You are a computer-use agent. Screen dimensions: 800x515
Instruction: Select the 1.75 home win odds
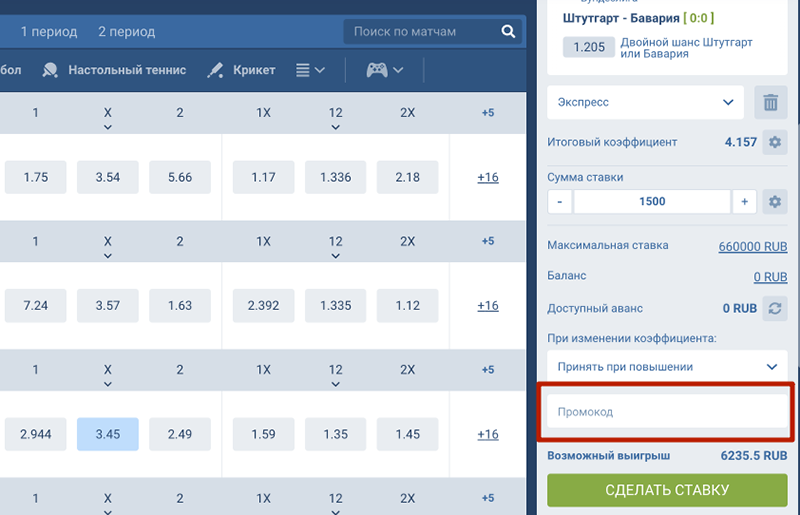[x=35, y=177]
